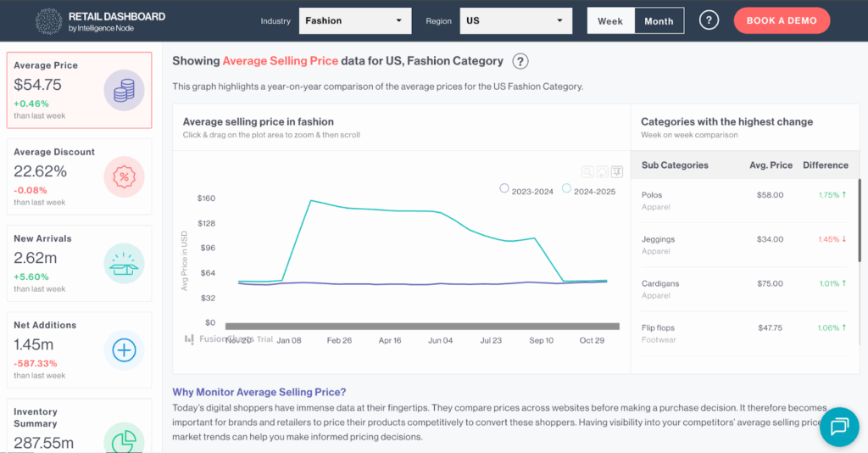Click the help question mark in top bar
Image resolution: width=868 pixels, height=453 pixels.
pyautogui.click(x=709, y=20)
